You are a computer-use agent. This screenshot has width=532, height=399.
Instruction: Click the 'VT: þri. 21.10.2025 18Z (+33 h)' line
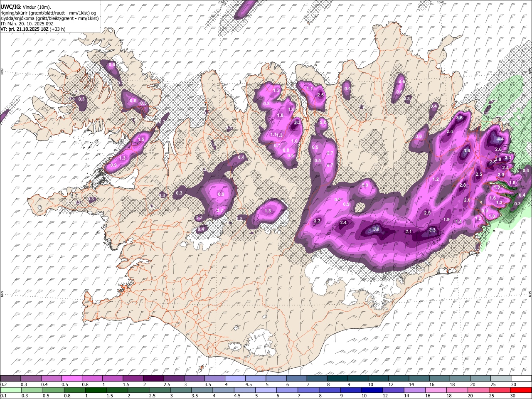[x=33, y=29]
